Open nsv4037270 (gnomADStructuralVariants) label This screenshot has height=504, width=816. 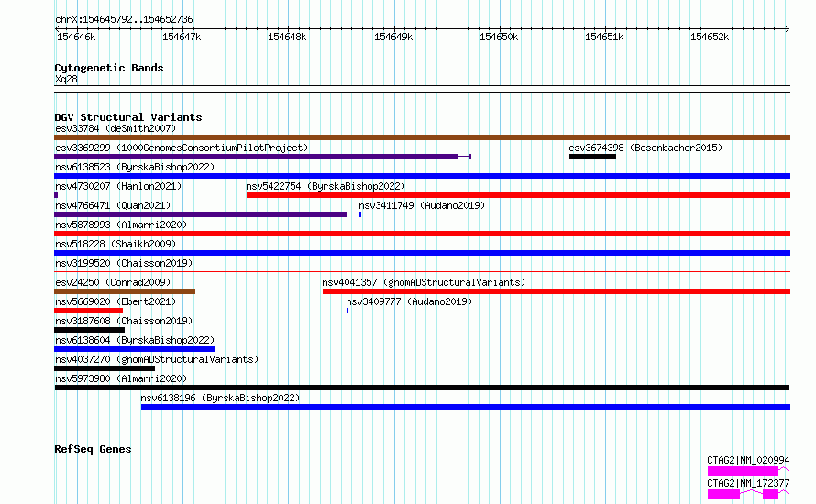click(x=157, y=359)
